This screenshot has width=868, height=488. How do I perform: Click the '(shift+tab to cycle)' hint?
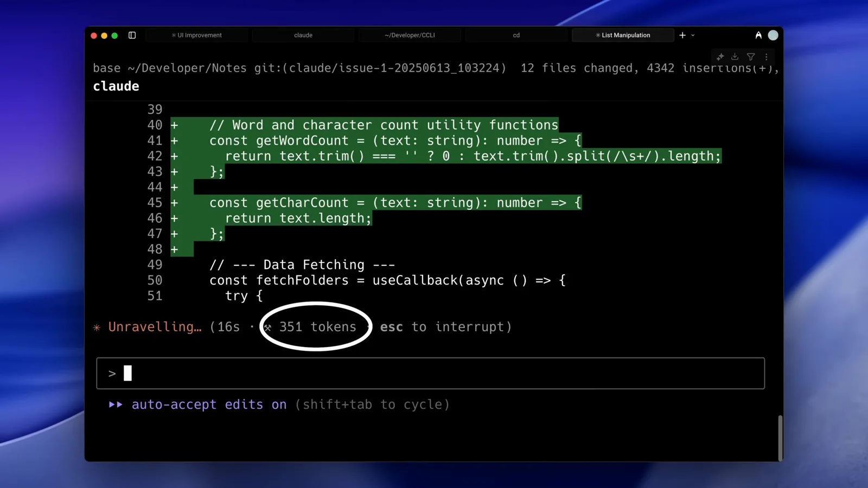(372, 404)
